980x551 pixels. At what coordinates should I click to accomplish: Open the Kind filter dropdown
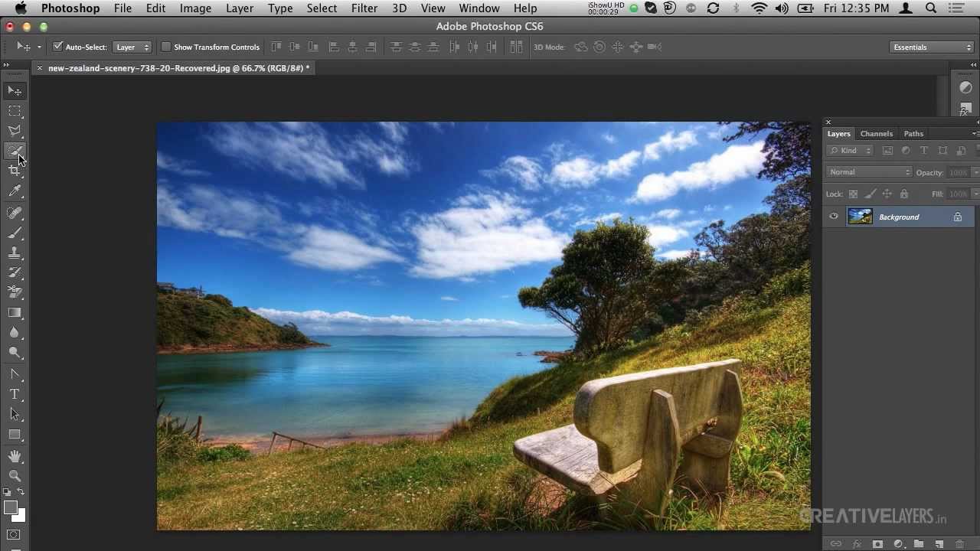click(851, 151)
